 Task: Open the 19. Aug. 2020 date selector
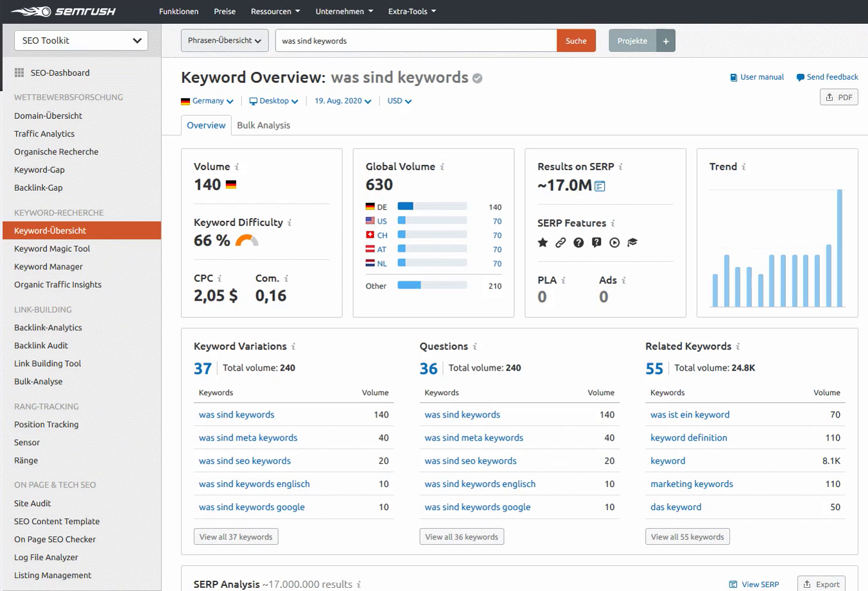(343, 101)
